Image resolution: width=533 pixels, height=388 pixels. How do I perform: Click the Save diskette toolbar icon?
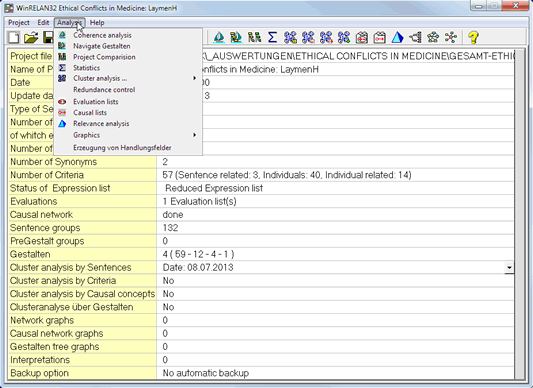coord(48,37)
